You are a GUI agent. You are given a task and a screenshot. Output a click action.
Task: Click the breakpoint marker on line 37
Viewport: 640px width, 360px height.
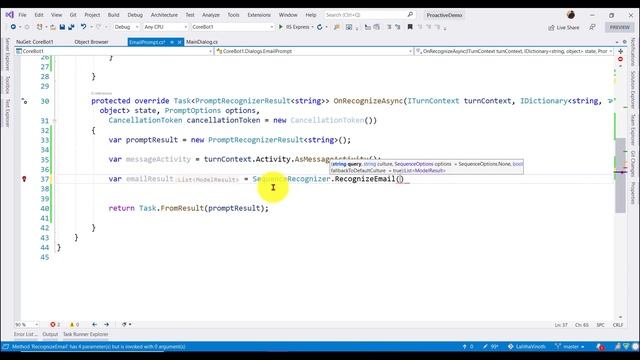tap(24, 179)
